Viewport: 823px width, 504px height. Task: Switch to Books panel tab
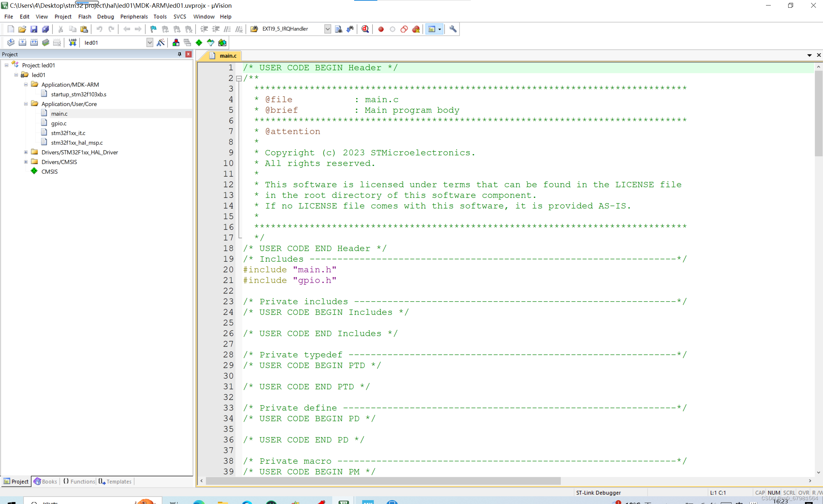(x=45, y=481)
